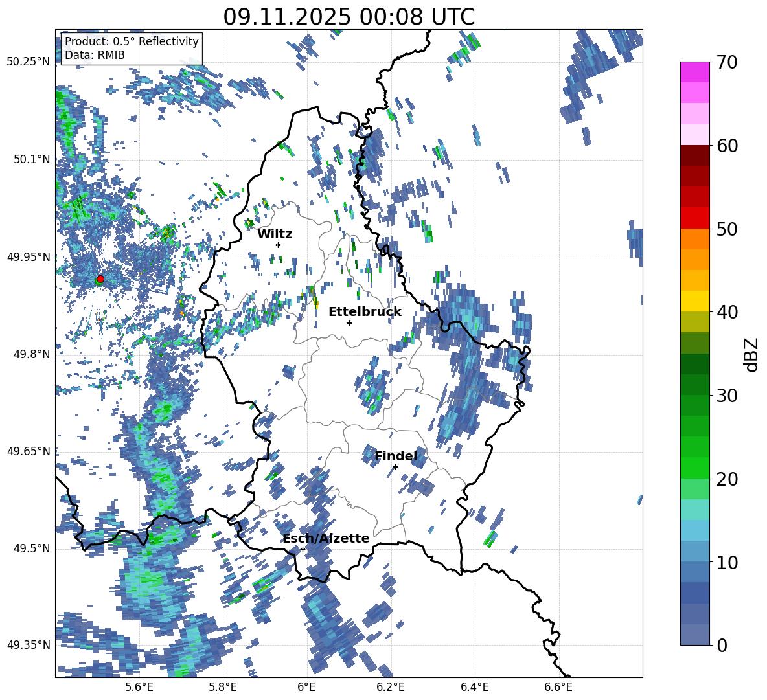Click the 5.8°E longitude tick label

[x=223, y=688]
